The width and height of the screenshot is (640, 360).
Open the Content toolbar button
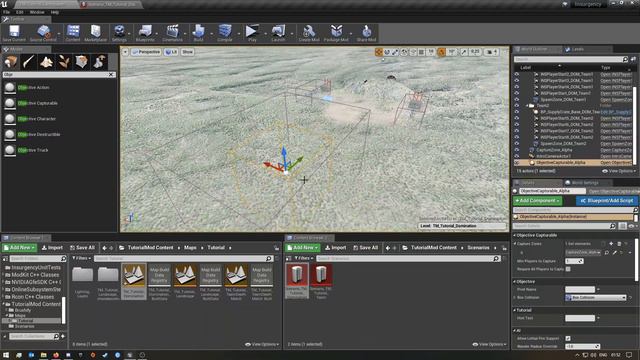coord(73,33)
